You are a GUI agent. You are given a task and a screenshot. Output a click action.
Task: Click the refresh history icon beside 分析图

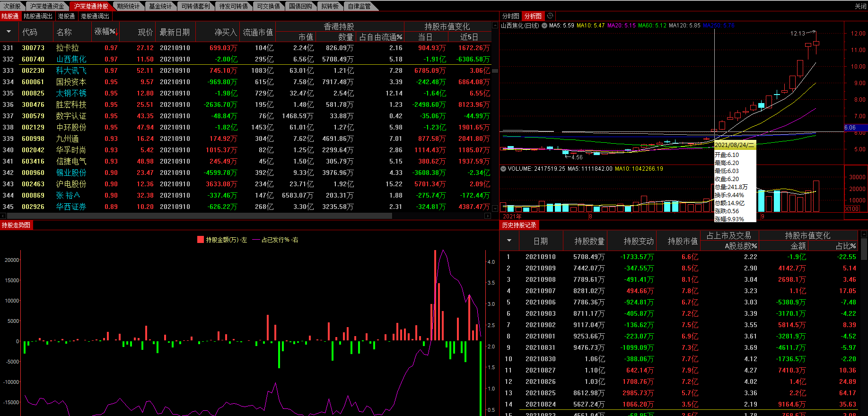550,16
